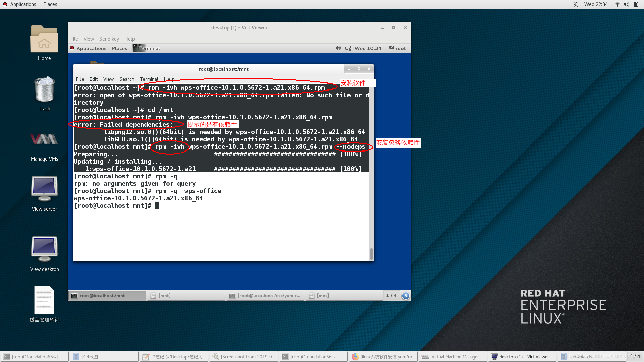Switch to second root@foundation66 taskbar item
Viewport: 644px width, 362px height.
[x=314, y=357]
